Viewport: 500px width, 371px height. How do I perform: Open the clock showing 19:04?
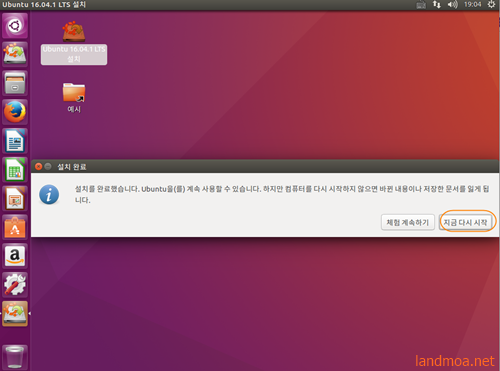(x=473, y=5)
